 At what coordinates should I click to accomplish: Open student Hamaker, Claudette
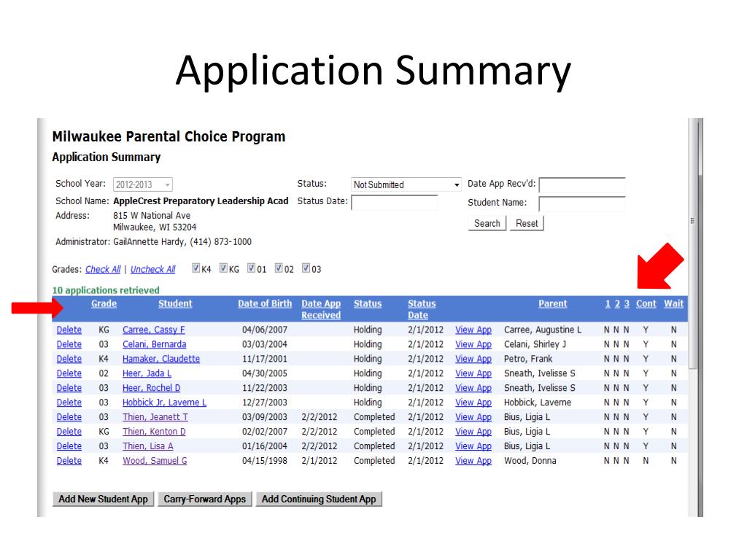[x=161, y=359]
